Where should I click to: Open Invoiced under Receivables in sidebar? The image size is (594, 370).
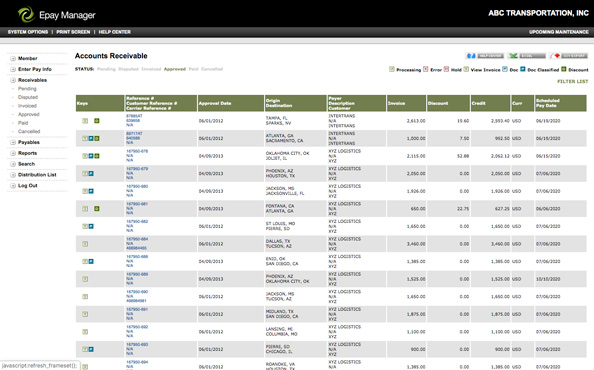click(x=27, y=106)
